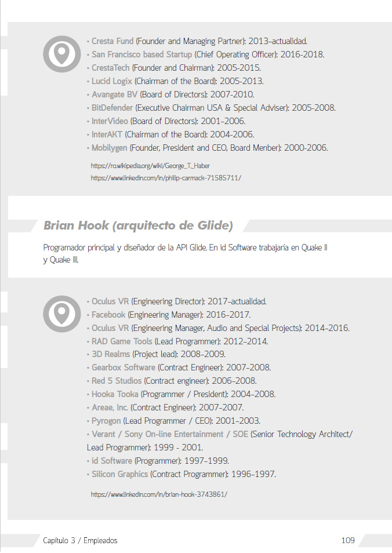Click the location pin icon beside Cresta Fund list
The height and width of the screenshot is (553, 392).
pyautogui.click(x=61, y=54)
